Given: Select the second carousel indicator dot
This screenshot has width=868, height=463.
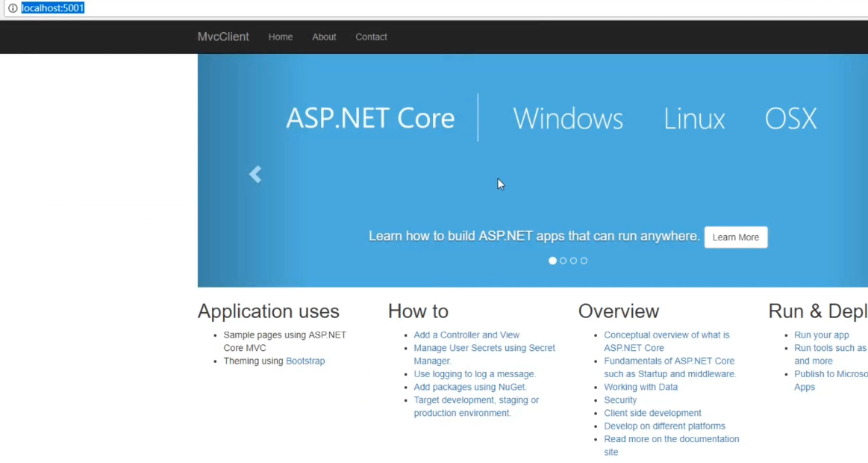Looking at the screenshot, I should [563, 261].
